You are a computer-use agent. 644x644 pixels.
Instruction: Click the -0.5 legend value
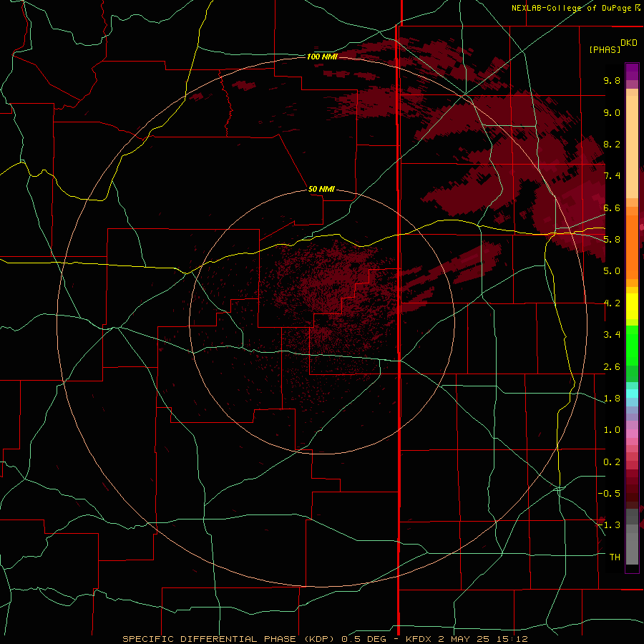point(609,494)
